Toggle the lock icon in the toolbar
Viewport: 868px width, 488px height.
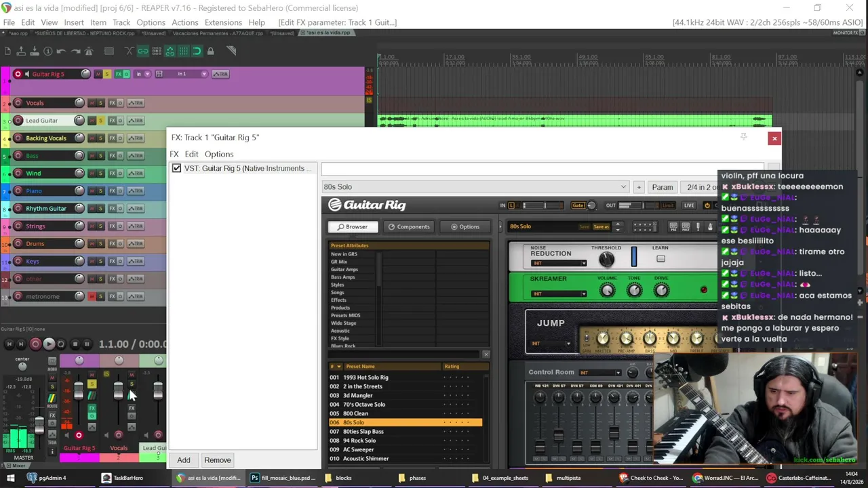point(210,51)
